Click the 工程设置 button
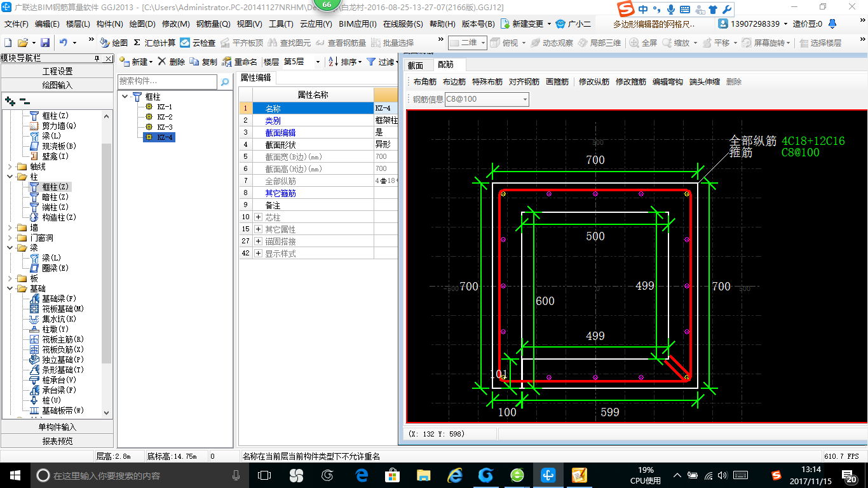 58,71
